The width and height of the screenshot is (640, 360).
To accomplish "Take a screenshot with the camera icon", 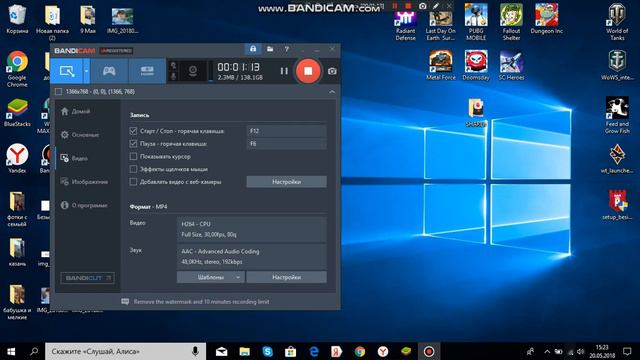I will (x=332, y=71).
